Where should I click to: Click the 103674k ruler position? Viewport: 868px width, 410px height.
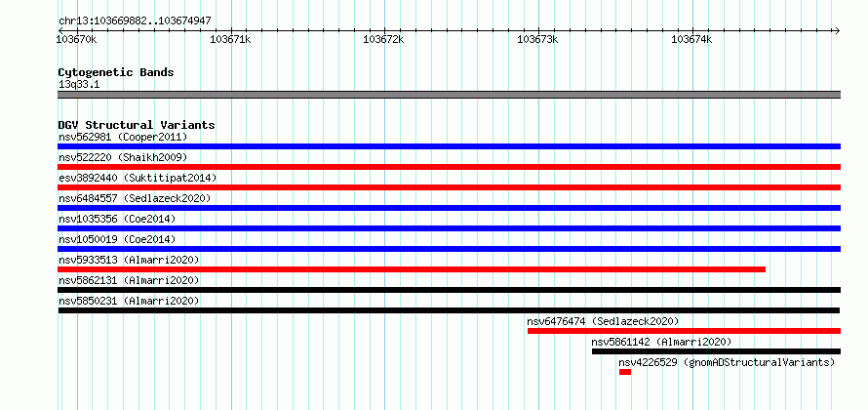[x=691, y=39]
